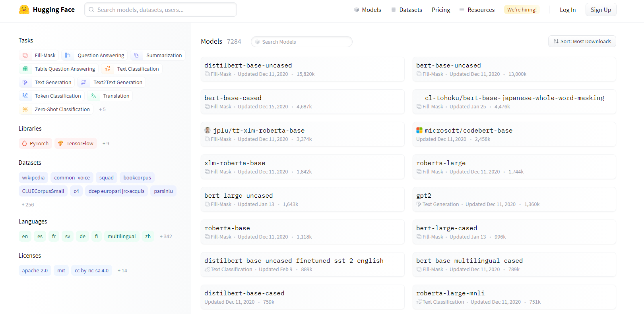644x314 pixels.
Task: Toggle the bookcorpus dataset filter
Action: coord(137,177)
